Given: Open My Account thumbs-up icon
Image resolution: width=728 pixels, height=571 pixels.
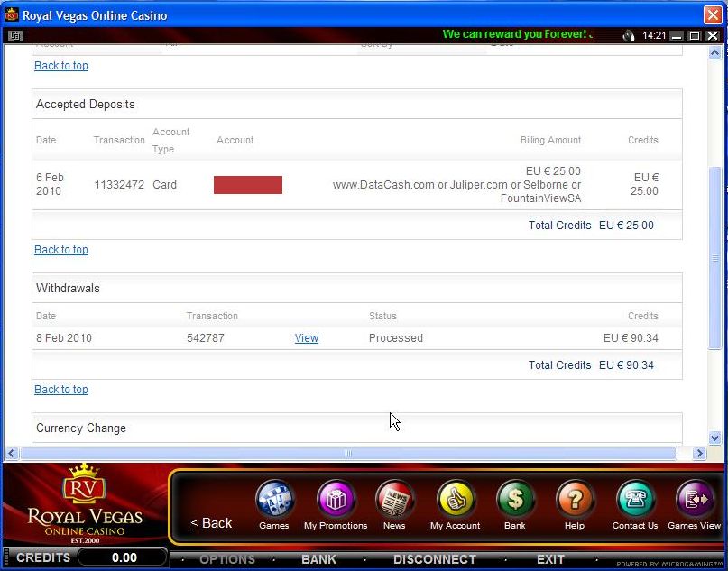Looking at the screenshot, I should click(x=456, y=500).
